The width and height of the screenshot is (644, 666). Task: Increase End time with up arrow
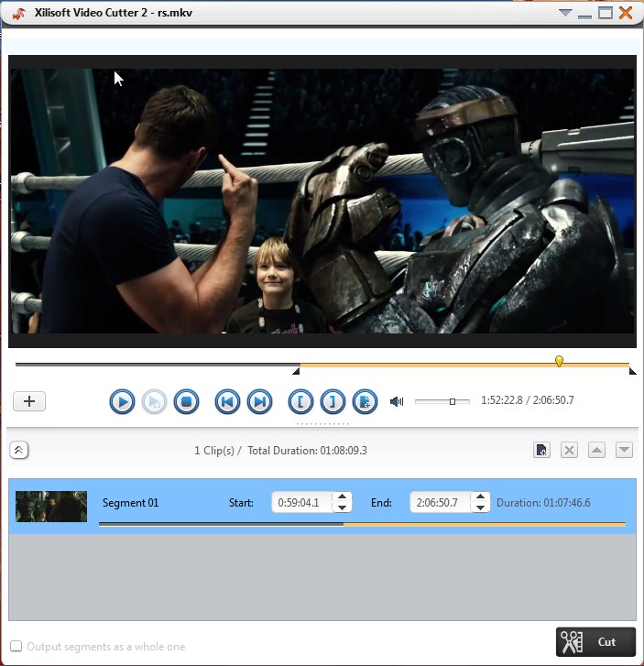(480, 497)
